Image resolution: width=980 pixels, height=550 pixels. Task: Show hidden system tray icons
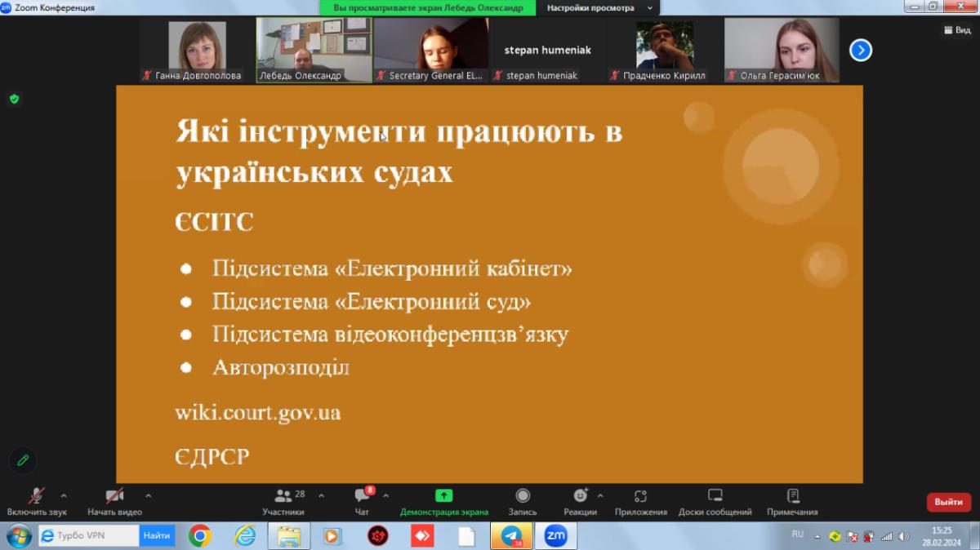pos(817,537)
